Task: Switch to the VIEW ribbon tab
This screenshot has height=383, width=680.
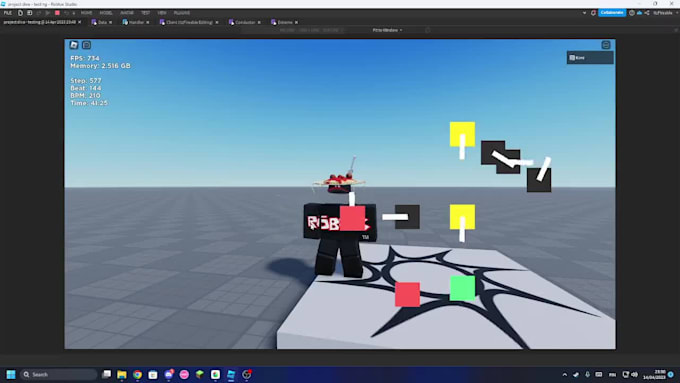Action: [162, 13]
